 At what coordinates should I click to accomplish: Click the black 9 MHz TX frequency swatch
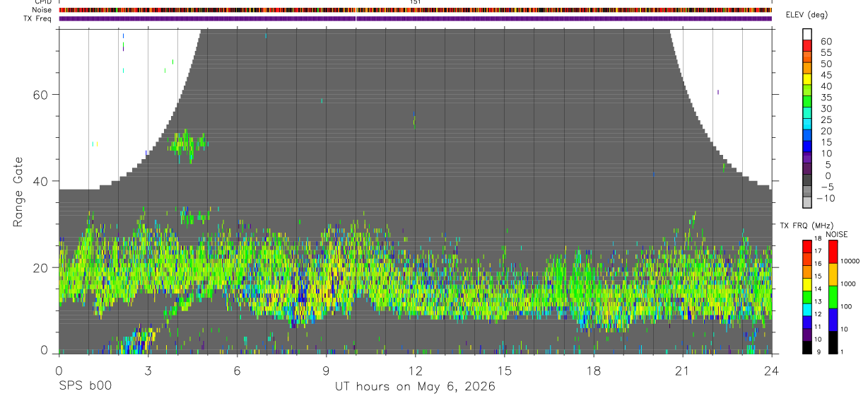[808, 348]
